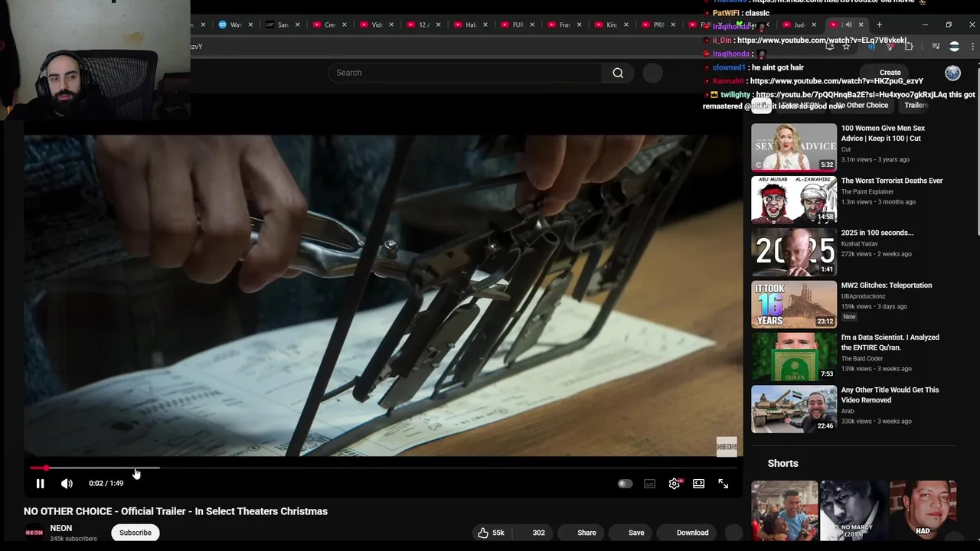Screen dimensions: 980x551
Task: Turn on subtitles/closed captions
Action: tap(649, 484)
